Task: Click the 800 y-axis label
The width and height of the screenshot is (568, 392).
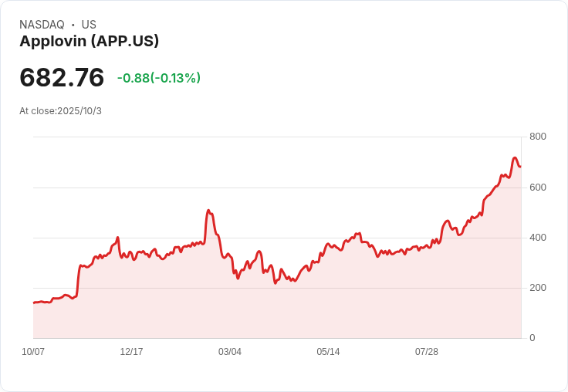Action: pos(537,137)
